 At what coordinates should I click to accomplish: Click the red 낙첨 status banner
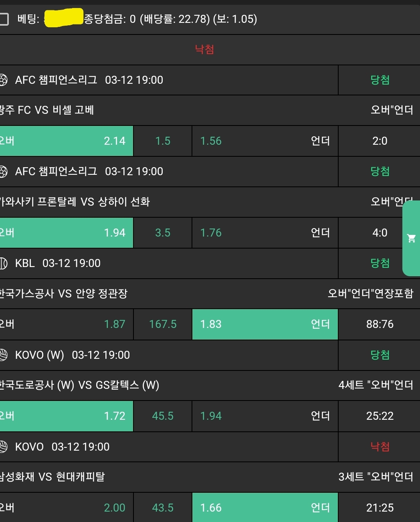[204, 49]
